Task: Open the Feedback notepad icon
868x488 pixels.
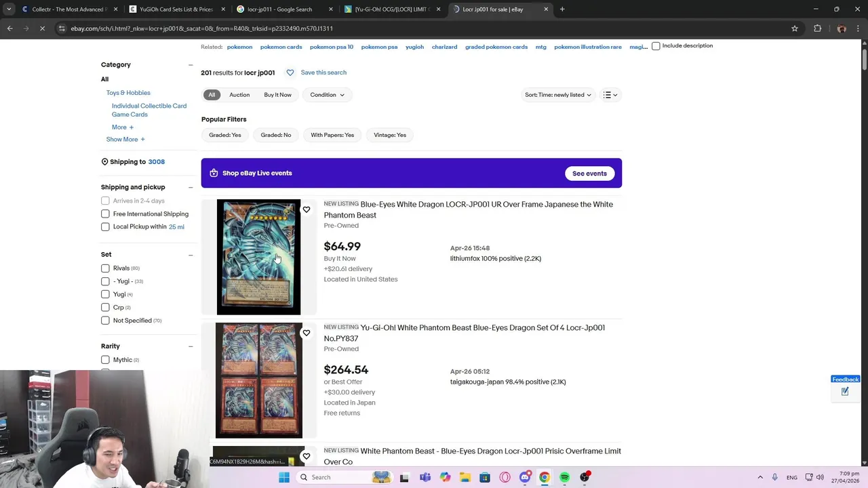Action: [845, 391]
